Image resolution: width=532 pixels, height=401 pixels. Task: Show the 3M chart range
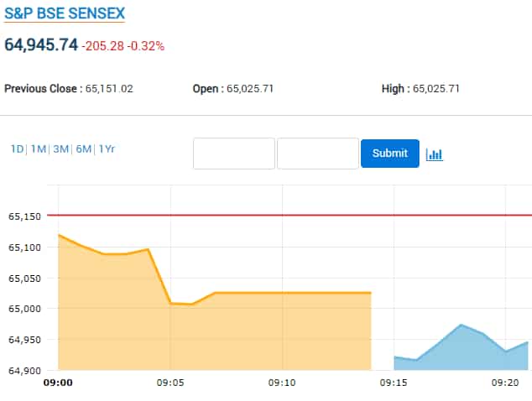[x=61, y=149]
